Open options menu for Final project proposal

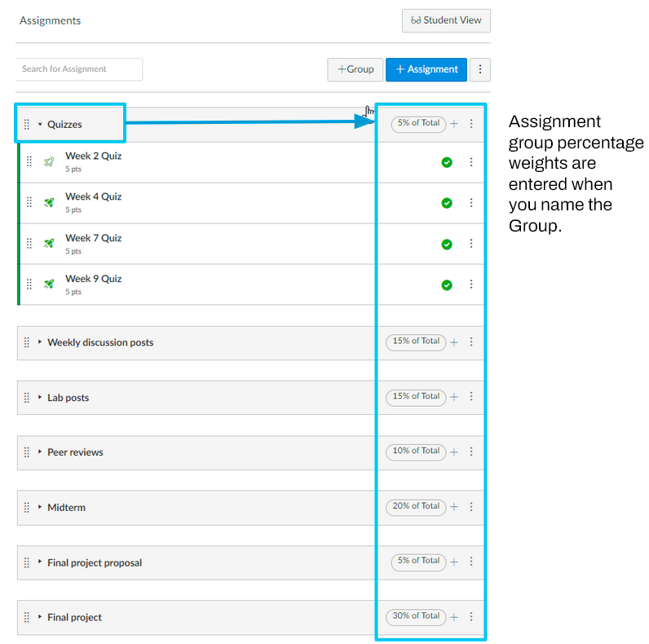click(x=470, y=562)
